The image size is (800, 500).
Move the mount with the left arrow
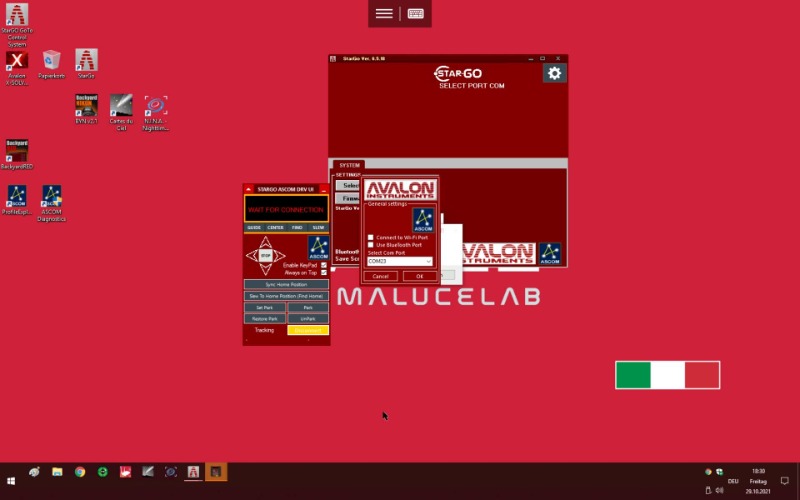[x=252, y=255]
